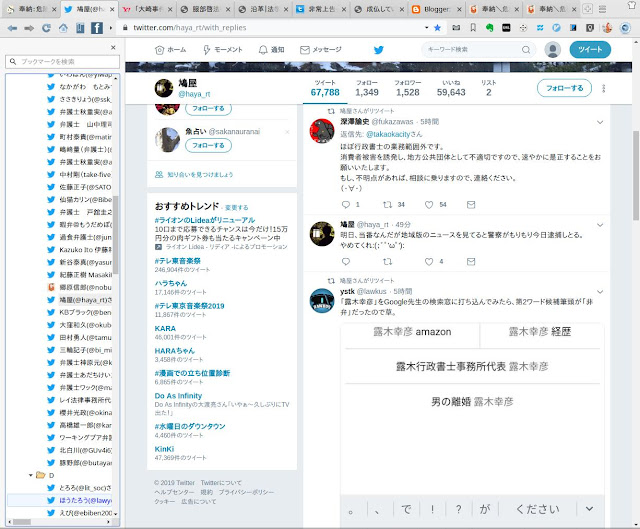Reply to fukazawas tweet via reply icon
Viewport: 640px width, 529px height.
point(346,204)
